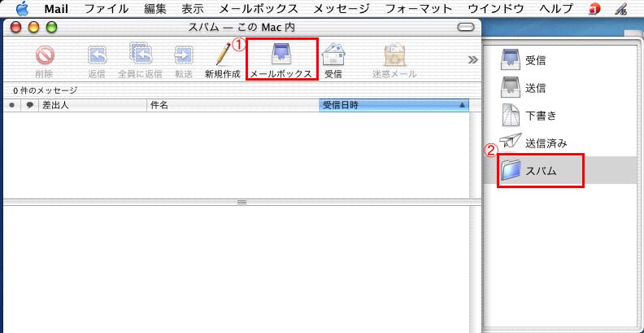Sort messages by 差出人 column header
This screenshot has height=333, width=644.
click(91, 105)
